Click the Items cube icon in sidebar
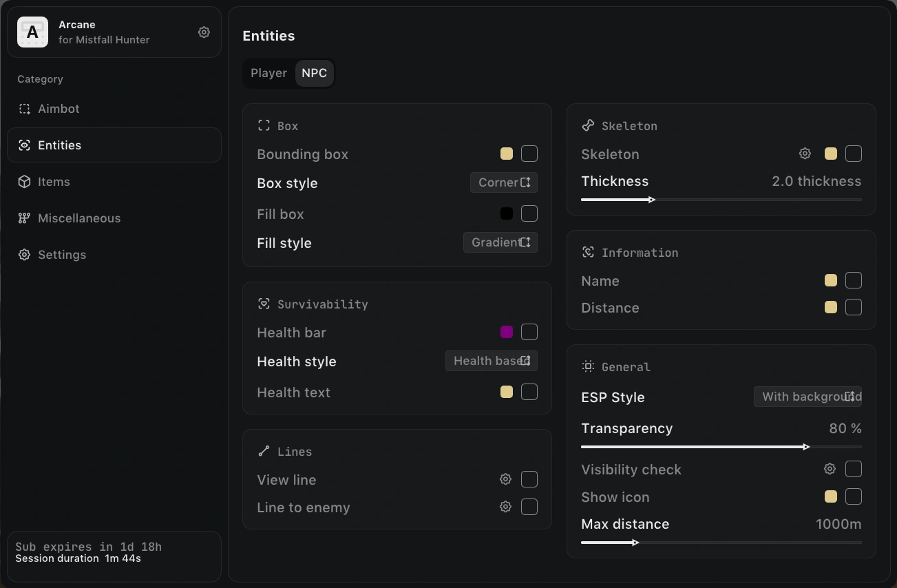Viewport: 897px width, 588px height. tap(24, 182)
